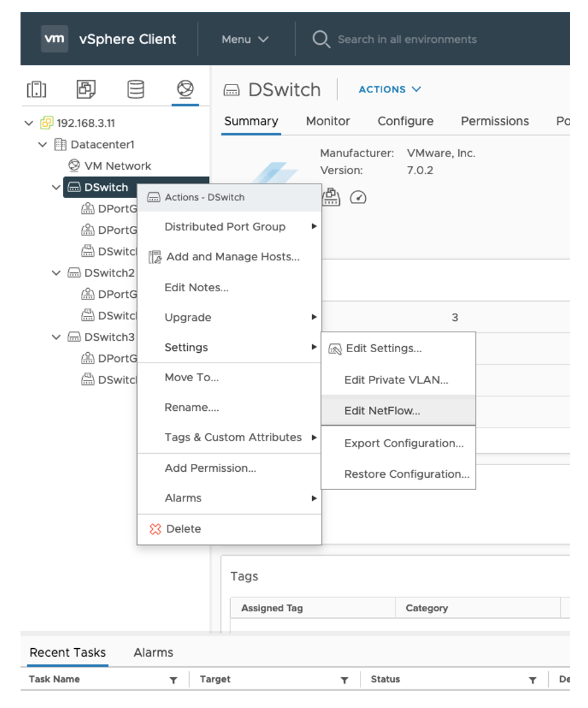Click the DSwitch2 switch icon in tree

(x=74, y=272)
